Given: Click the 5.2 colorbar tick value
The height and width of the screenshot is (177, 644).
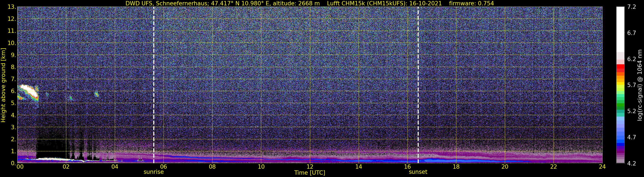Looking at the screenshot, I should tap(632, 111).
